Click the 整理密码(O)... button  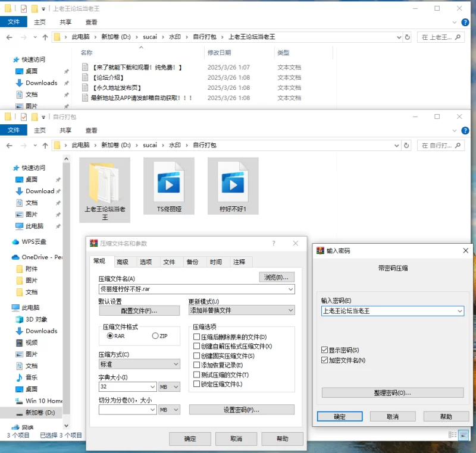(393, 393)
